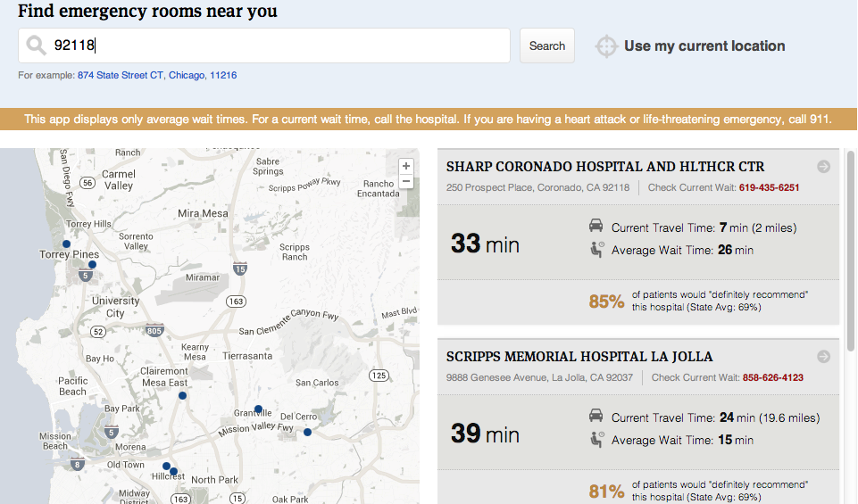
Task: Click the crosshair location icon
Action: coord(606,45)
